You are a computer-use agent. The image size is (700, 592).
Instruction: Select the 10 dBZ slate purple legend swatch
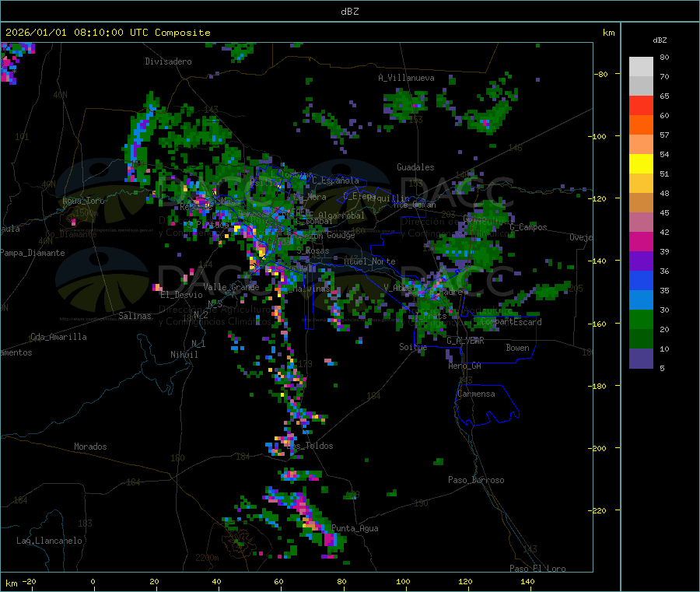click(x=641, y=359)
